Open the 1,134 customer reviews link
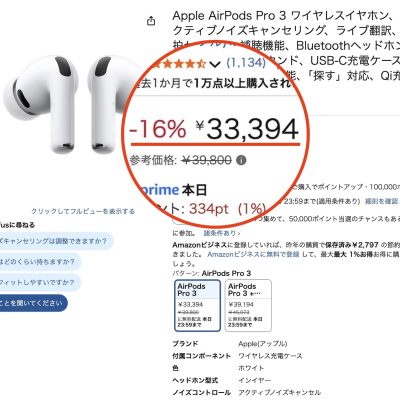 click(246, 62)
